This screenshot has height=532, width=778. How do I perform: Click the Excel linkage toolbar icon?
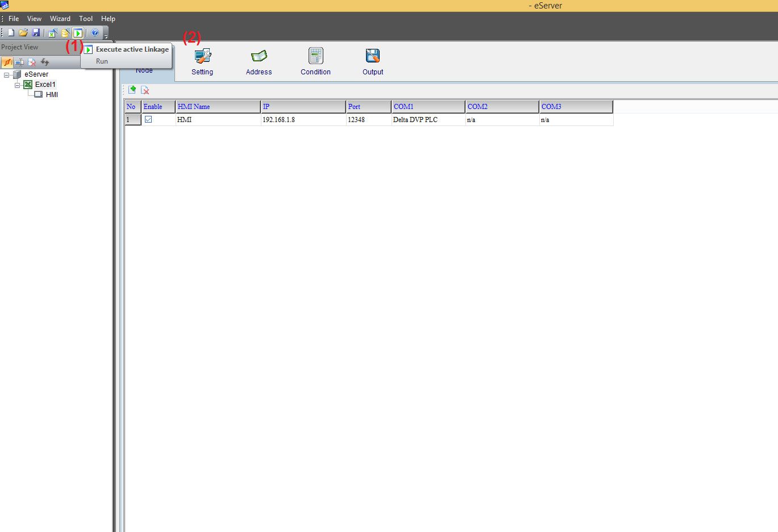coord(52,33)
